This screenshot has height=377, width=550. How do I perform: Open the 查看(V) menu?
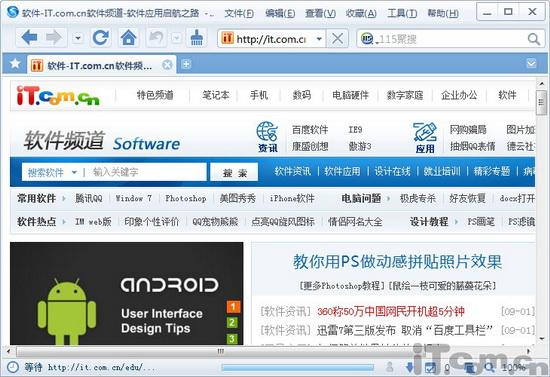(320, 13)
